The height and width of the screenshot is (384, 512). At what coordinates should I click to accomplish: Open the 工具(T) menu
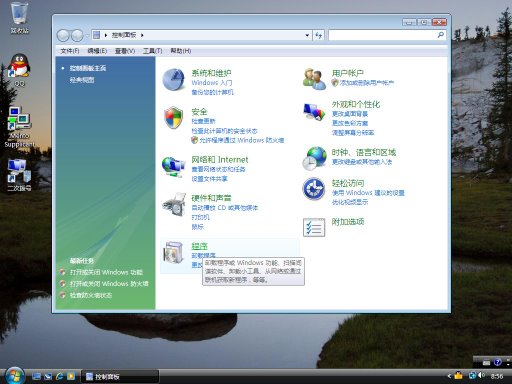pyautogui.click(x=152, y=51)
